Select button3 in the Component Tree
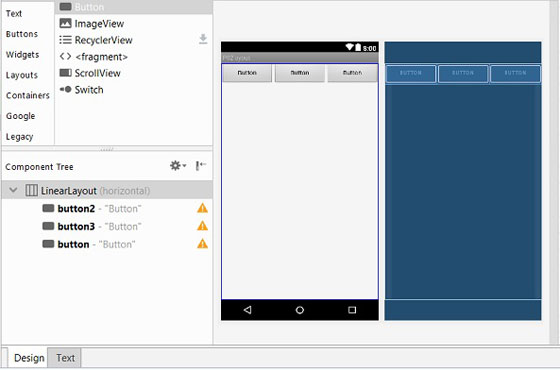Screen dimensions: 560x370 (107, 226)
